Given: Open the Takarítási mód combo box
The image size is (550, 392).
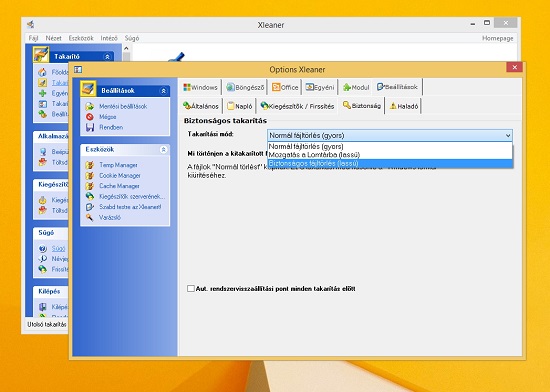Looking at the screenshot, I should click(390, 135).
